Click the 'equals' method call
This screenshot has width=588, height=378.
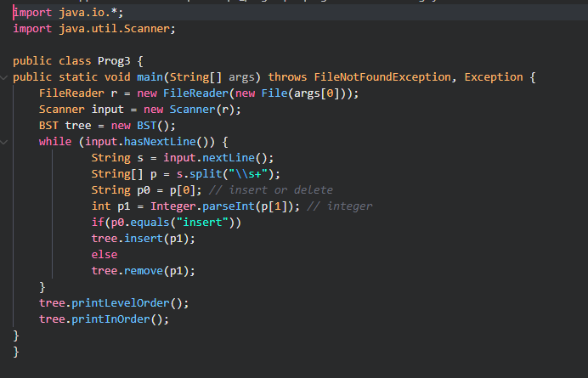pyautogui.click(x=150, y=222)
